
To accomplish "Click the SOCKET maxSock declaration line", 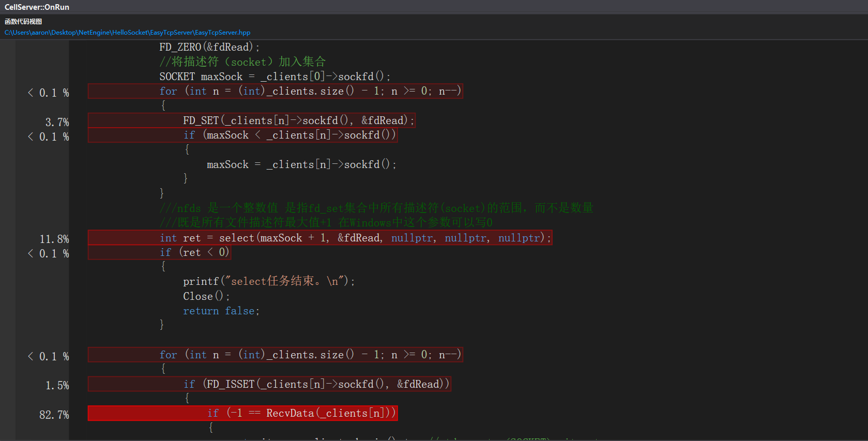I will coord(275,77).
